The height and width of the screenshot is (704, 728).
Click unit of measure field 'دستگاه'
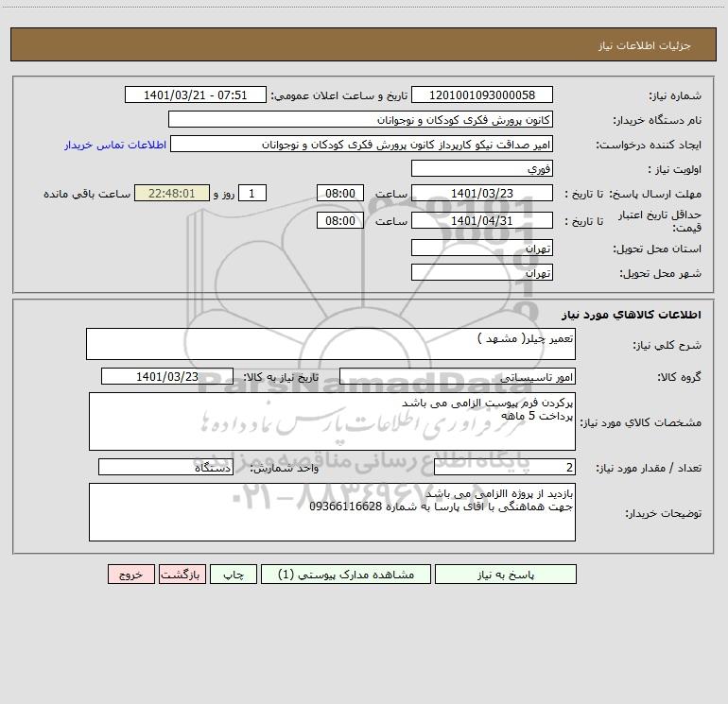point(165,468)
